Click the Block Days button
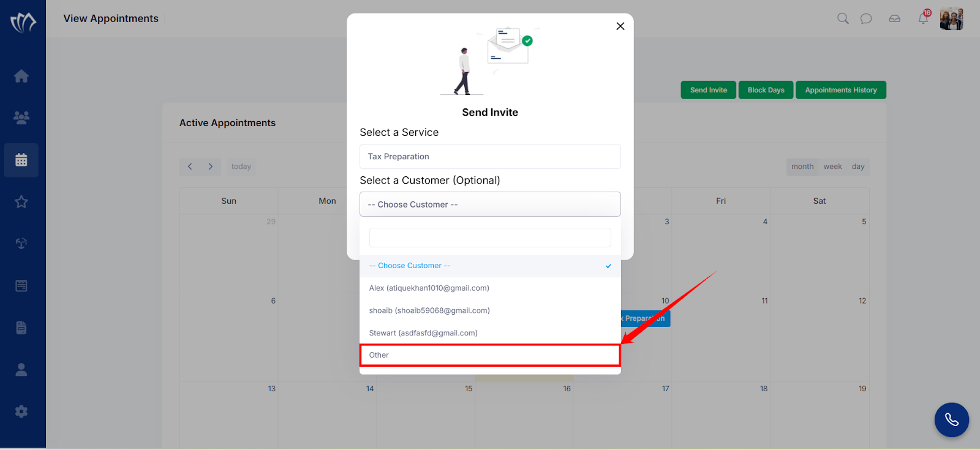 (766, 90)
